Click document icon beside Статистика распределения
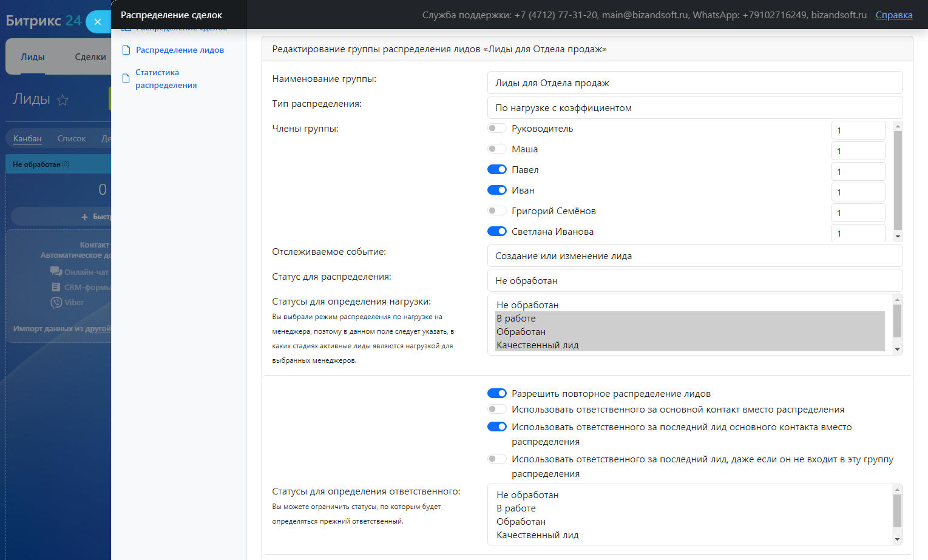The image size is (928, 560). point(126,78)
